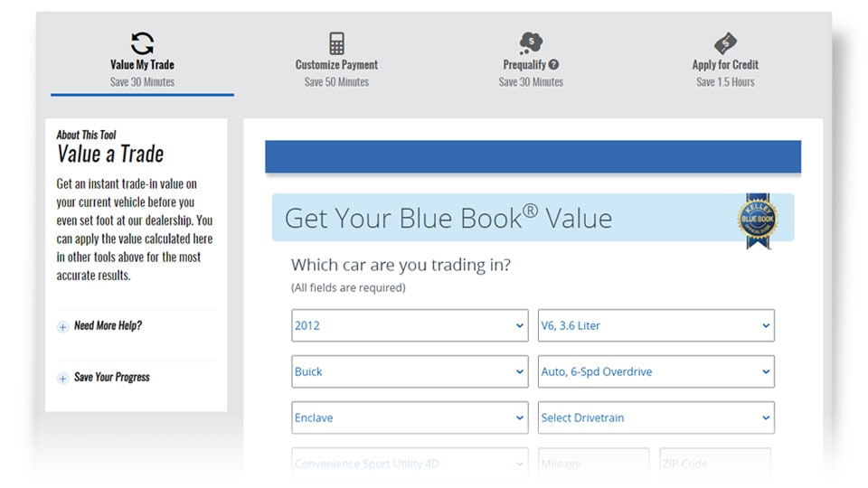The width and height of the screenshot is (868, 488).
Task: Click the ZIP Code input field
Action: pos(715,464)
